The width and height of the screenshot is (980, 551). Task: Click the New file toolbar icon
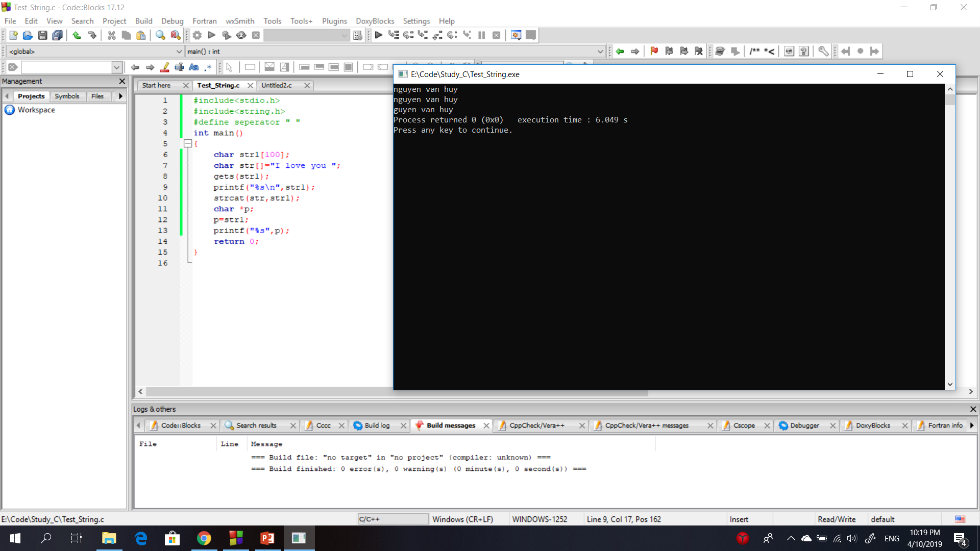click(13, 35)
